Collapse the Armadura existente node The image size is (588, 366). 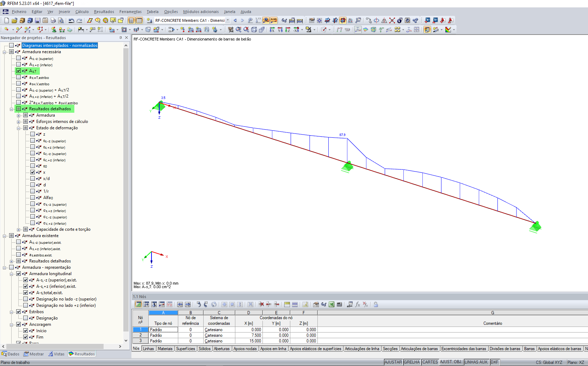[4, 236]
